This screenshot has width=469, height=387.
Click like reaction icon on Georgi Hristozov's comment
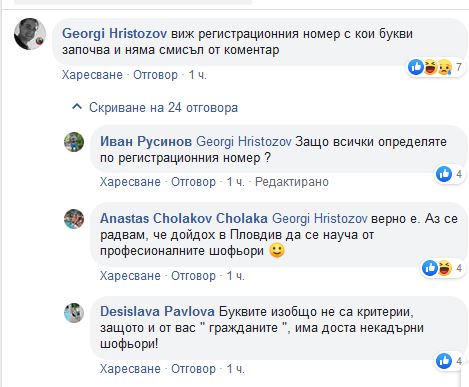point(416,68)
